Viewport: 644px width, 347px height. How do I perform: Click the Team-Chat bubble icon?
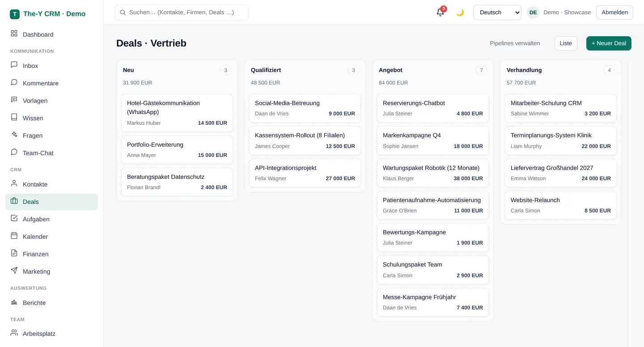14,152
